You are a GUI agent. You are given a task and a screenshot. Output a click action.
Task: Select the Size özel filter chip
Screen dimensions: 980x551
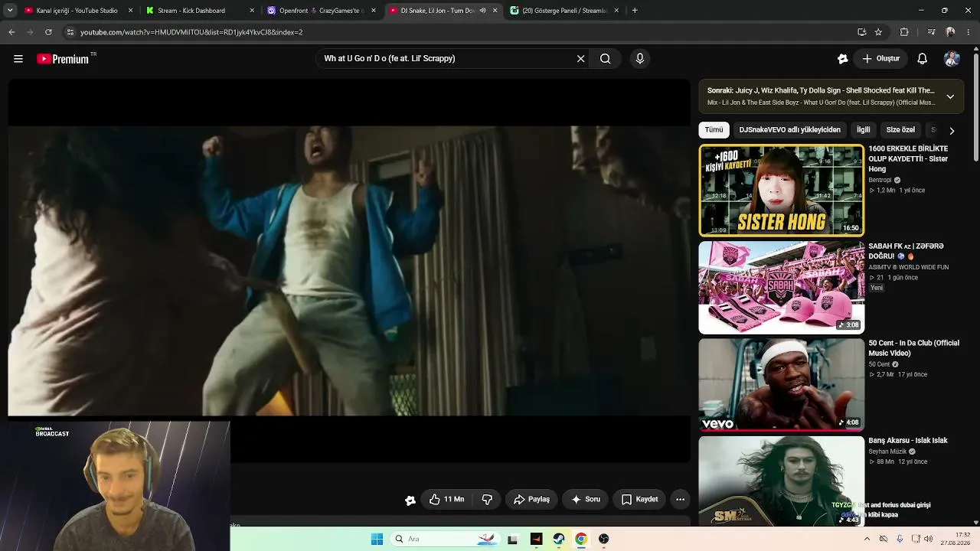click(x=900, y=130)
